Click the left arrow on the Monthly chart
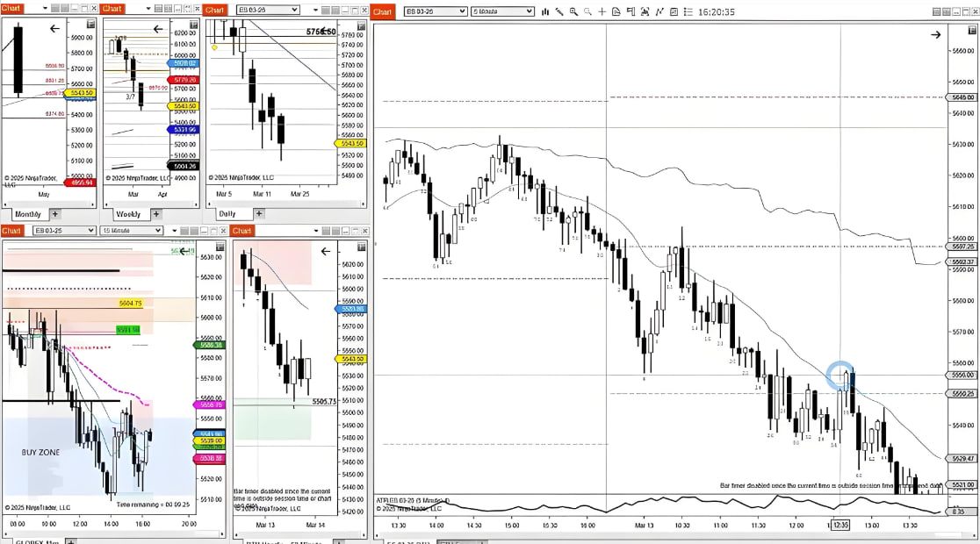Image resolution: width=980 pixels, height=544 pixels. pos(55,29)
